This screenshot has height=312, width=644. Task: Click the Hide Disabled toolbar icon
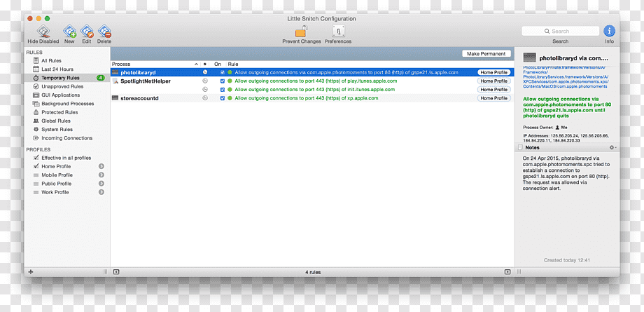click(43, 32)
